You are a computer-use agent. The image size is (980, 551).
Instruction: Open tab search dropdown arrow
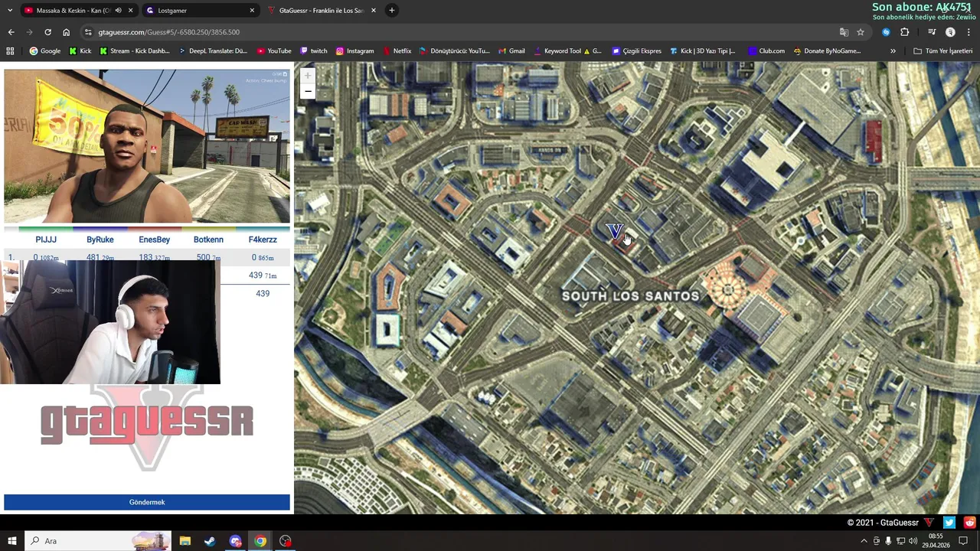pyautogui.click(x=8, y=10)
